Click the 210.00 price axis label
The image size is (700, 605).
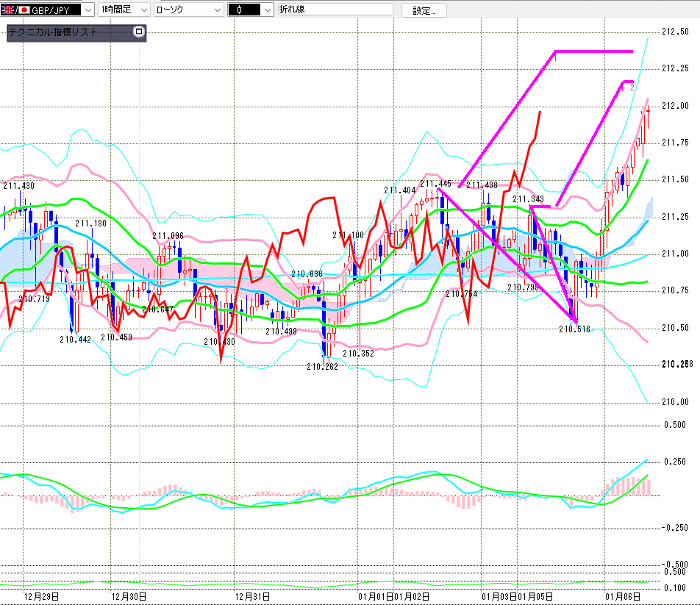[675, 401]
